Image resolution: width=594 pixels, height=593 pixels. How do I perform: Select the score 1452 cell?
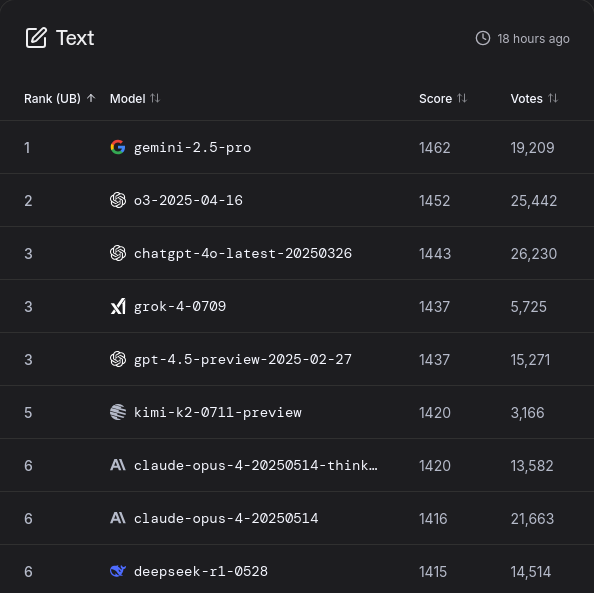tap(435, 201)
